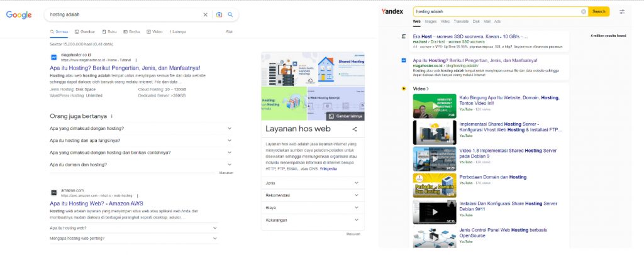Viewport: 644px width, 255px height.
Task: Open Google Lainnya menu
Action: 177,31
